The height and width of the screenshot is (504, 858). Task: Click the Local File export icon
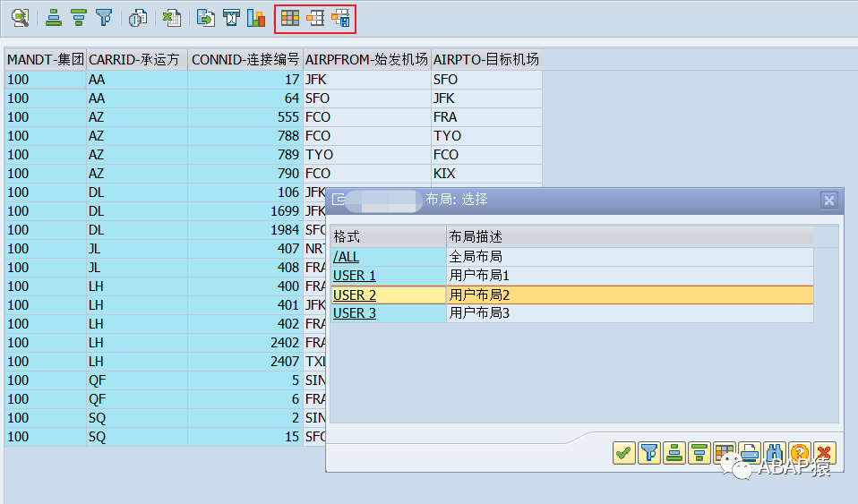pyautogui.click(x=206, y=18)
